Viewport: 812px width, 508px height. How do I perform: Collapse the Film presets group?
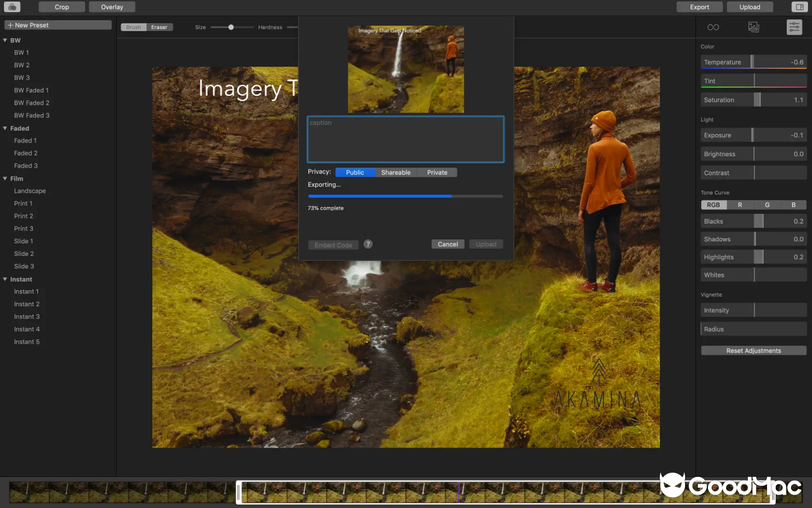[x=5, y=178]
